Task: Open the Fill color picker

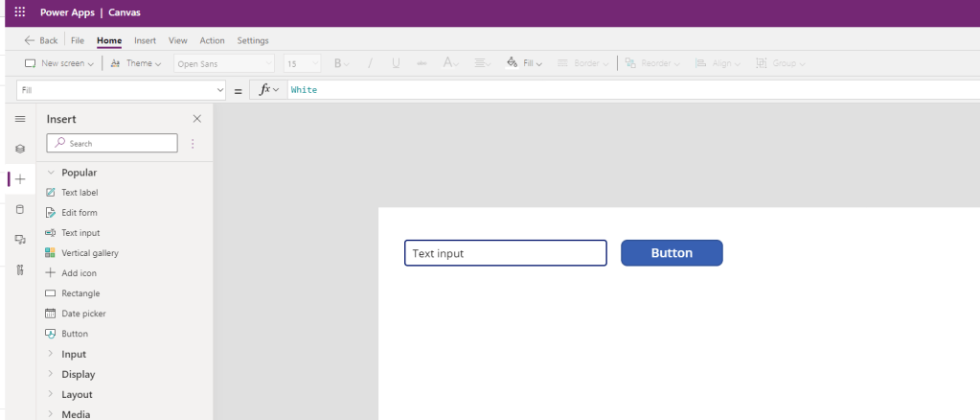Action: pos(523,63)
